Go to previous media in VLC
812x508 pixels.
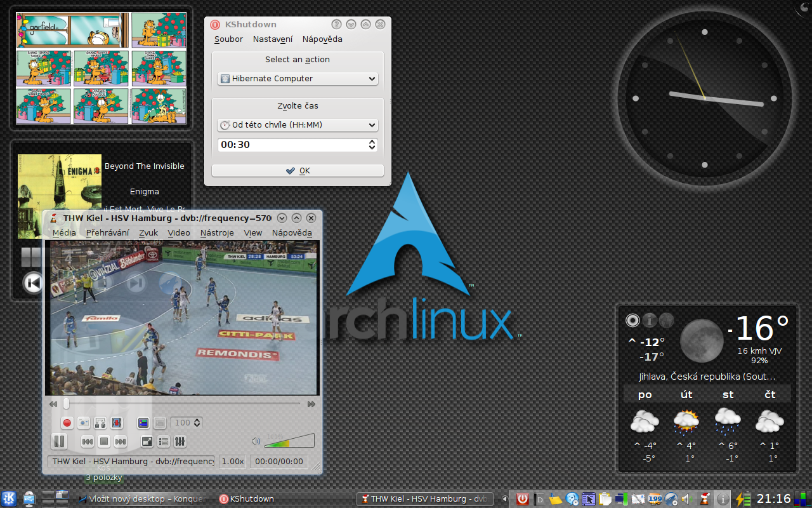pyautogui.click(x=88, y=441)
